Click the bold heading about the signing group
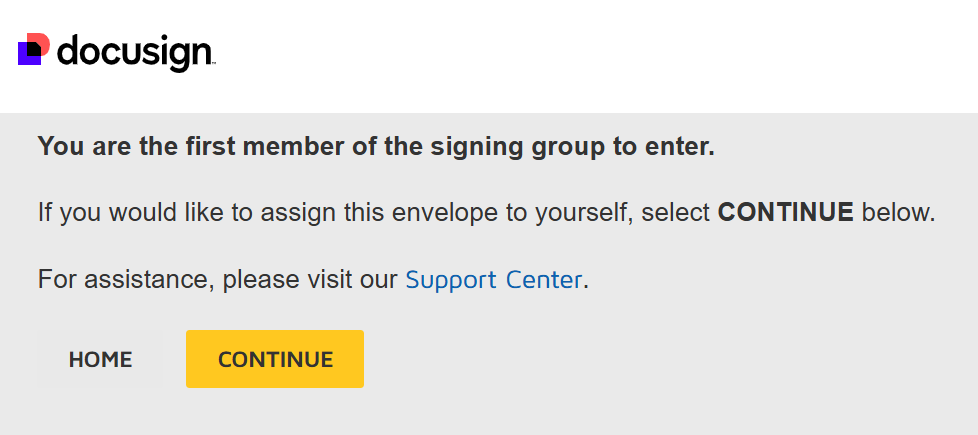 [x=376, y=147]
